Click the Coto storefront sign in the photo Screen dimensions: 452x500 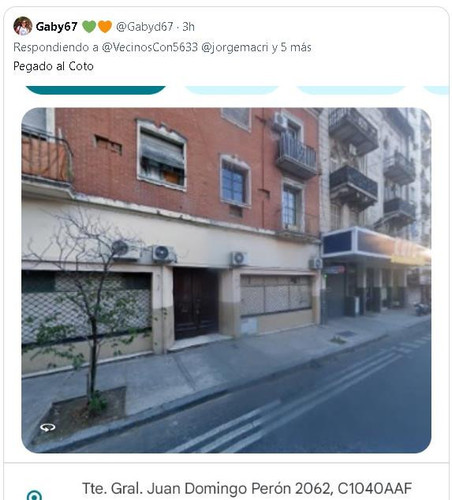pos(394,246)
